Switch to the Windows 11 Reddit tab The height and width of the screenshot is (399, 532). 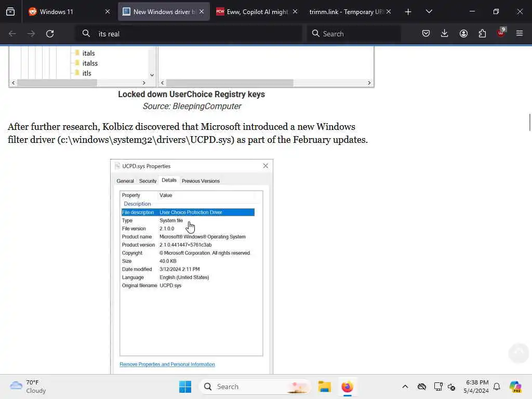tap(70, 11)
